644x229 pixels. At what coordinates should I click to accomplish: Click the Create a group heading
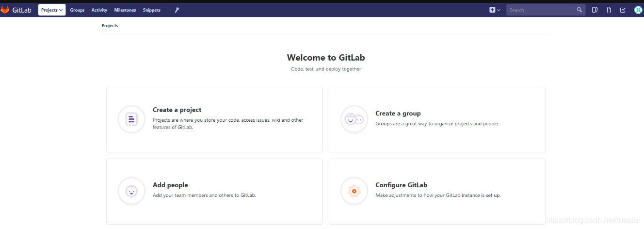pos(398,114)
